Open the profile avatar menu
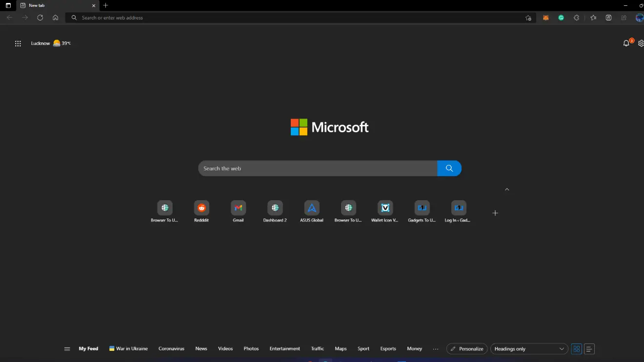The width and height of the screenshot is (644, 362). pyautogui.click(x=640, y=18)
